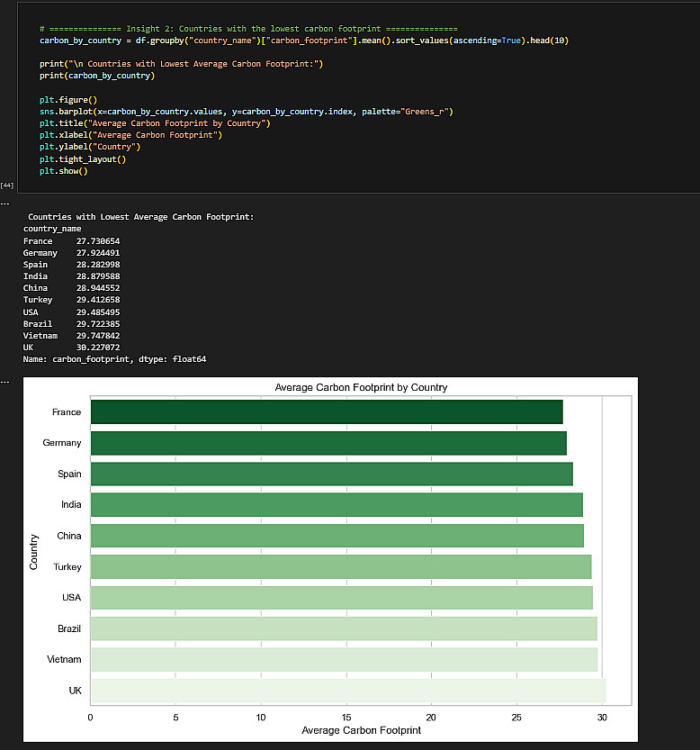Click the chart title 'Average Carbon Footprint by Country'
Image resolution: width=700 pixels, height=750 pixels.
[x=361, y=387]
